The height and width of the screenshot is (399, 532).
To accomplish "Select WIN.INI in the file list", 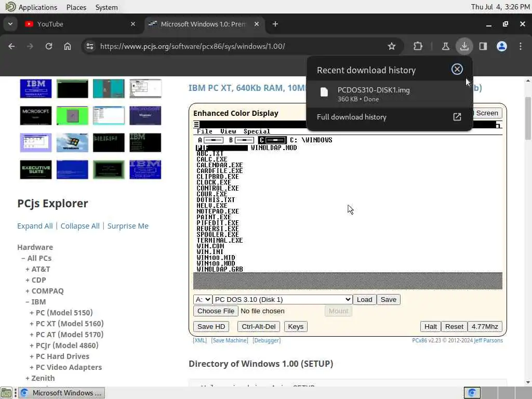I will 210,252.
